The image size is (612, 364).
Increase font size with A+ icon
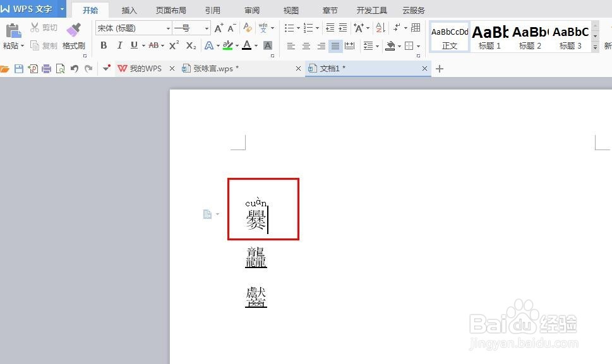tap(219, 28)
